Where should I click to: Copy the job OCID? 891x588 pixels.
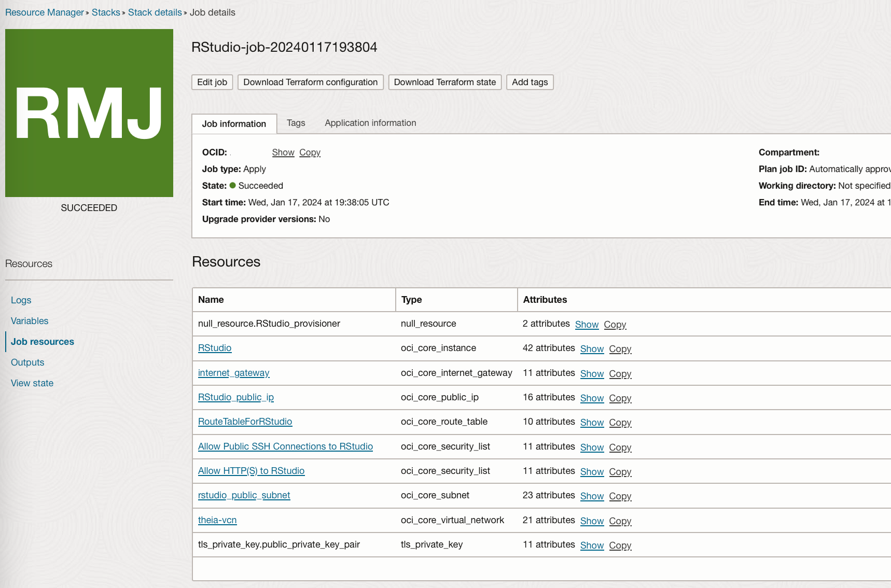click(310, 152)
